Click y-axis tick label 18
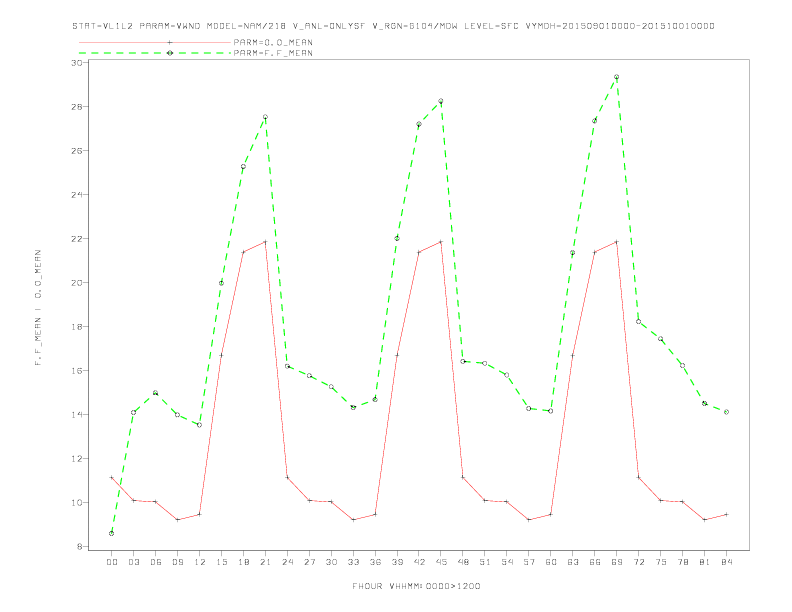The width and height of the screenshot is (792, 612). (77, 327)
